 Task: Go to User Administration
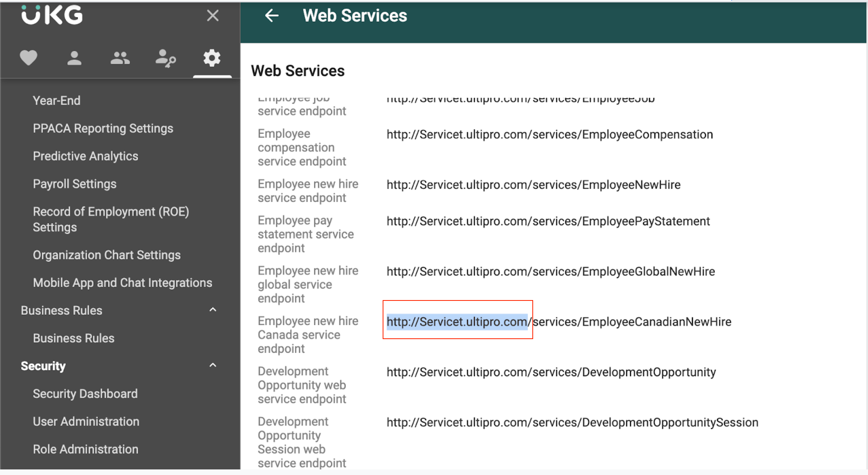pos(86,421)
